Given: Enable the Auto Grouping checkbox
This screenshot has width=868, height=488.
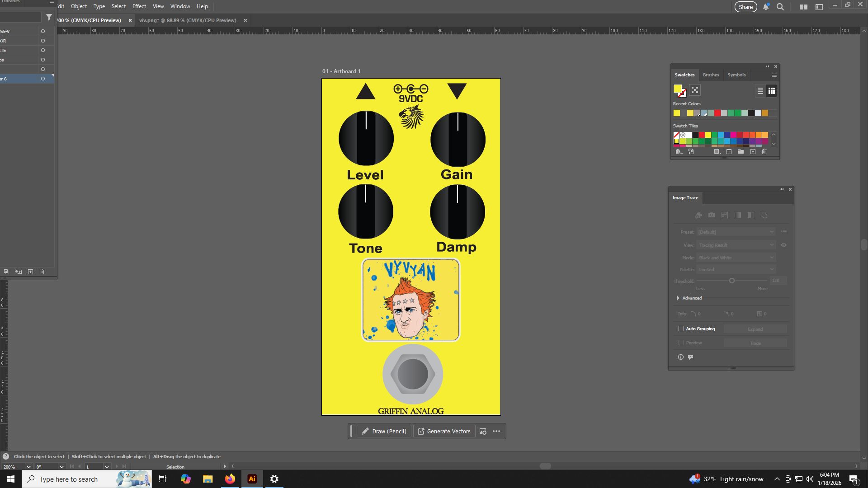Looking at the screenshot, I should point(681,328).
